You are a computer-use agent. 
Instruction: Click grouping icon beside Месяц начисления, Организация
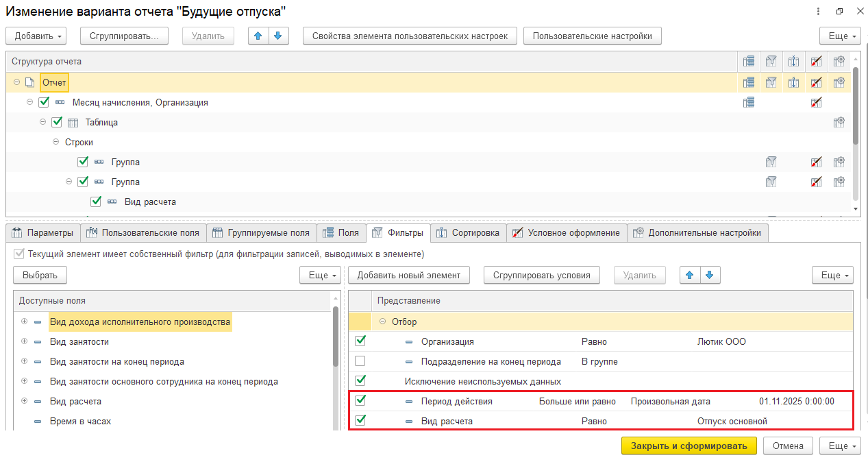[60, 102]
